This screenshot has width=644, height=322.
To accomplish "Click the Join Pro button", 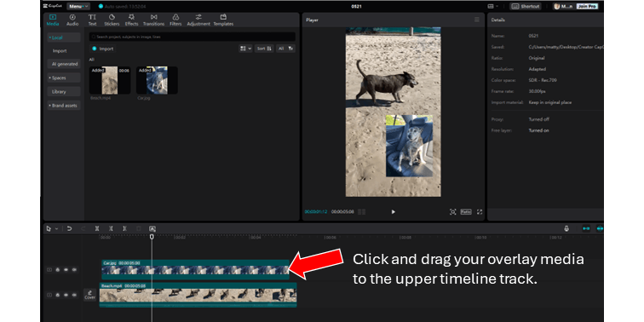I will click(587, 7).
